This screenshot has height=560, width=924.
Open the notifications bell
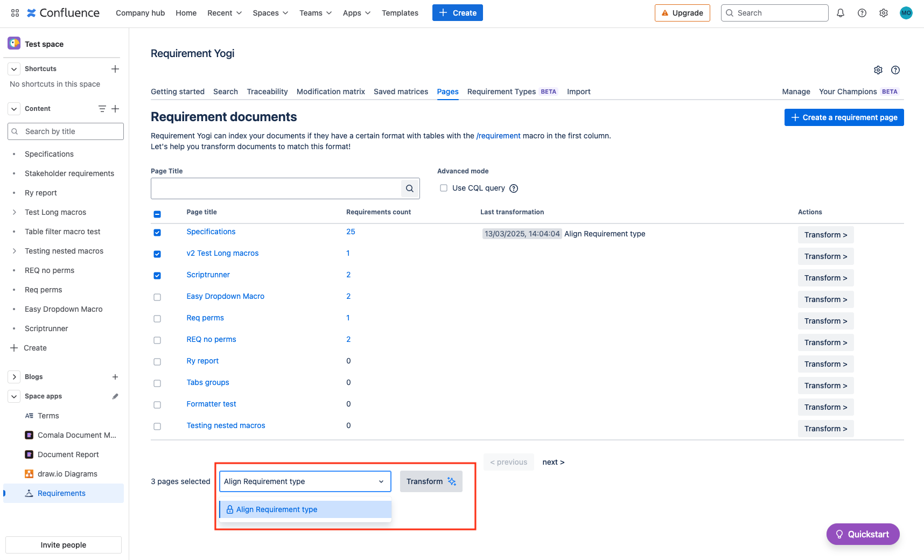click(x=841, y=13)
